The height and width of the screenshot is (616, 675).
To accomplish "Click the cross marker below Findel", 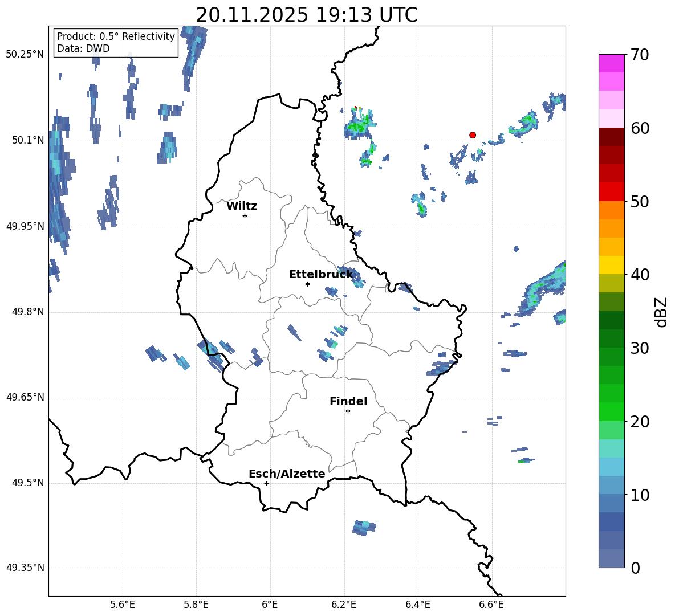I will coord(348,411).
